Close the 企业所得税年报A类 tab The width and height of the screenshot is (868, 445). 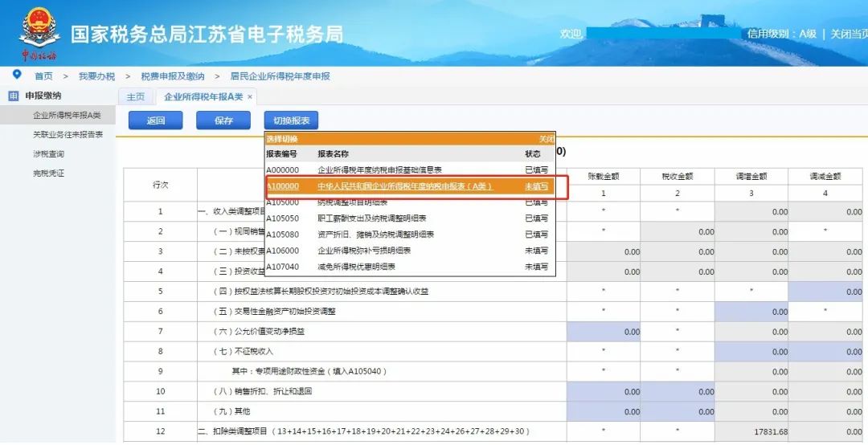pos(250,97)
